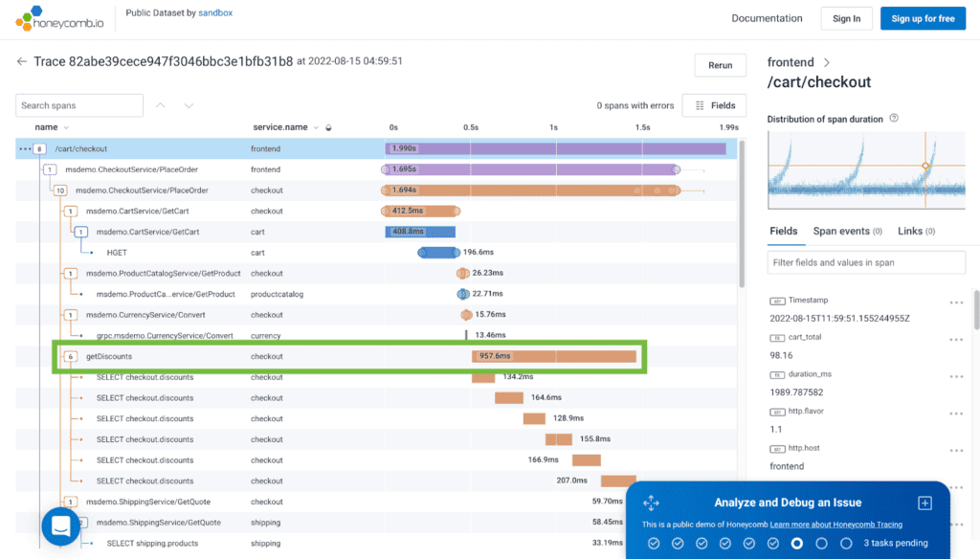
Task: Click the first completed tutorial step checkmark
Action: 654,544
